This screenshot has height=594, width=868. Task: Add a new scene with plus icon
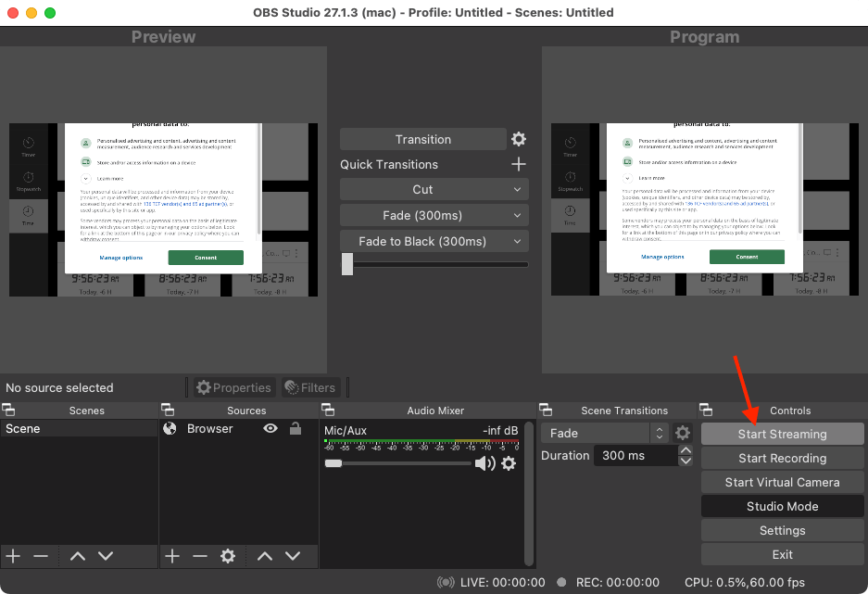pyautogui.click(x=13, y=556)
